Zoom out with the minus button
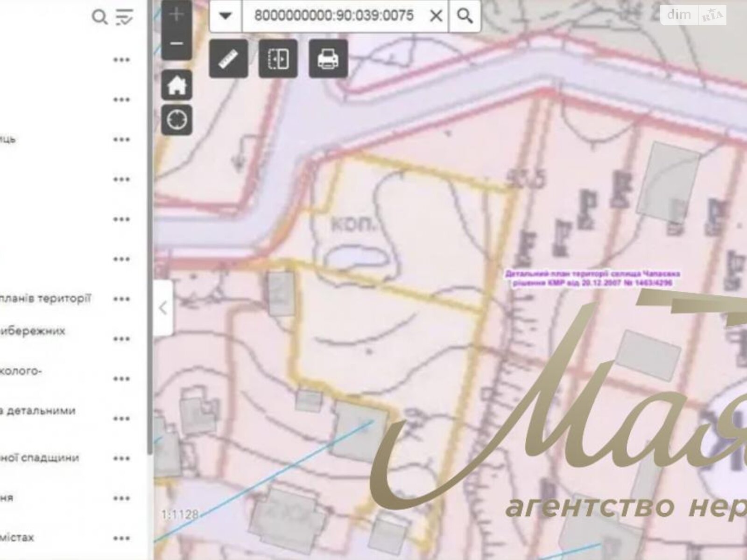The image size is (747, 560). pos(176,44)
